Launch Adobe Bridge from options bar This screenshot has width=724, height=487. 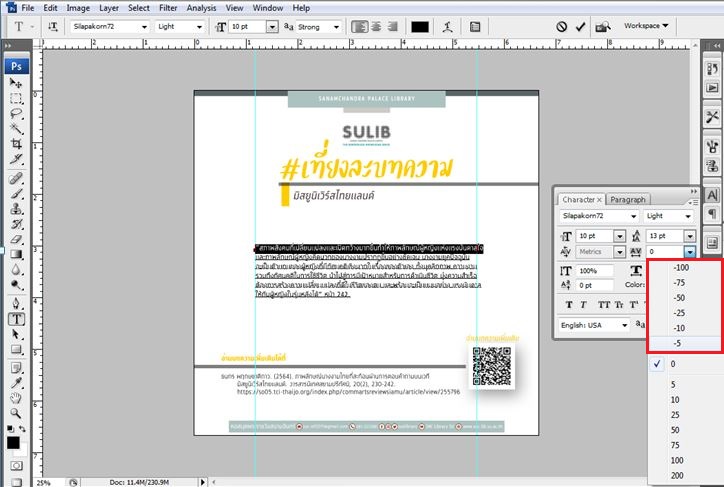click(603, 27)
